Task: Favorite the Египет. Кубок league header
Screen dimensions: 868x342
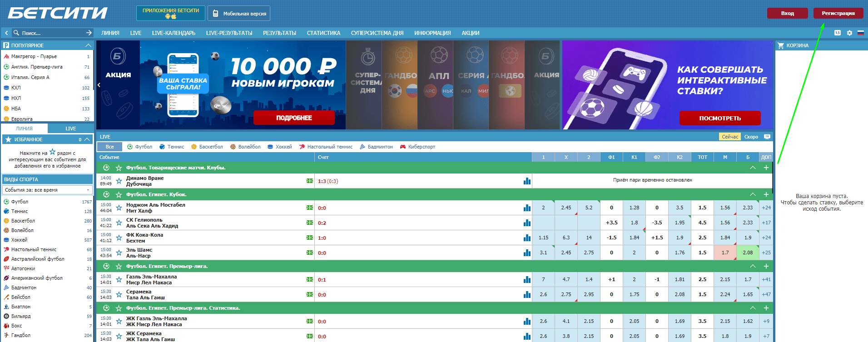Action: 119,194
